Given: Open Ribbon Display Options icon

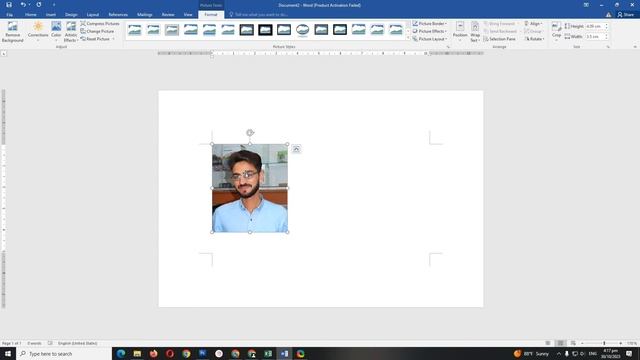Looking at the screenshot, I should (x=586, y=5).
